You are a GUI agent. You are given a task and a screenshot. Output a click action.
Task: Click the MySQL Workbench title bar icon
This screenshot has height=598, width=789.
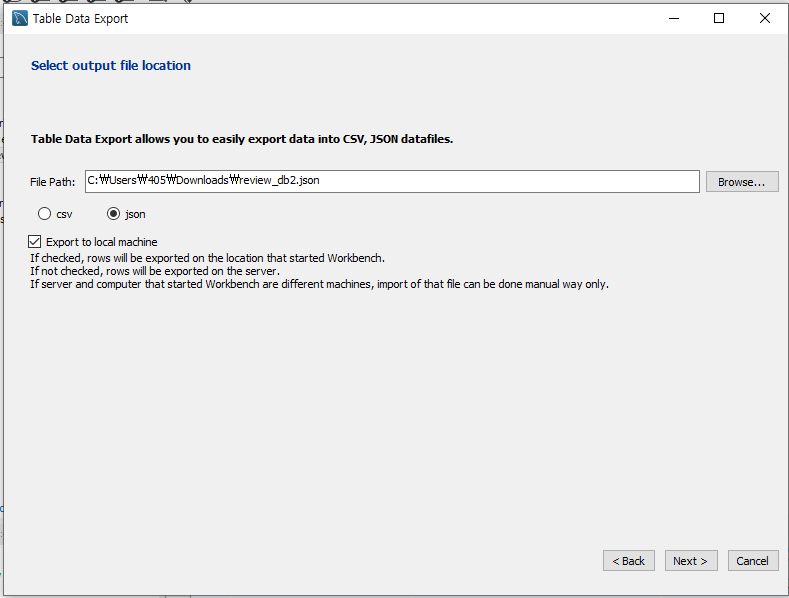point(20,18)
